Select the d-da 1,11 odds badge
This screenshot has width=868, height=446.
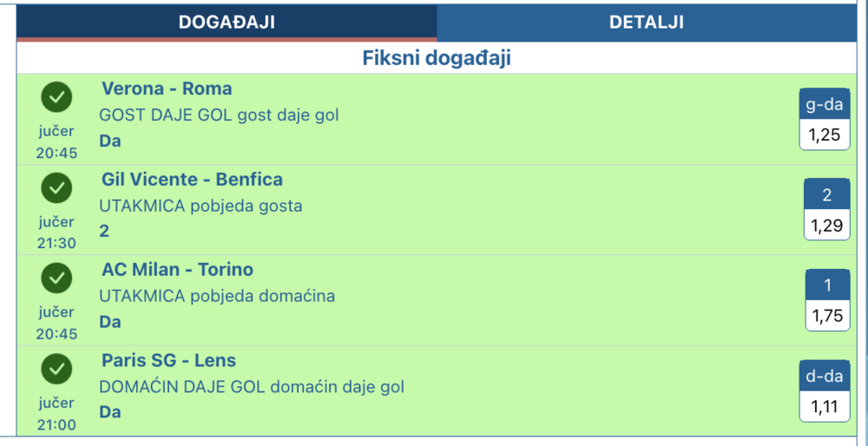pyautogui.click(x=825, y=390)
